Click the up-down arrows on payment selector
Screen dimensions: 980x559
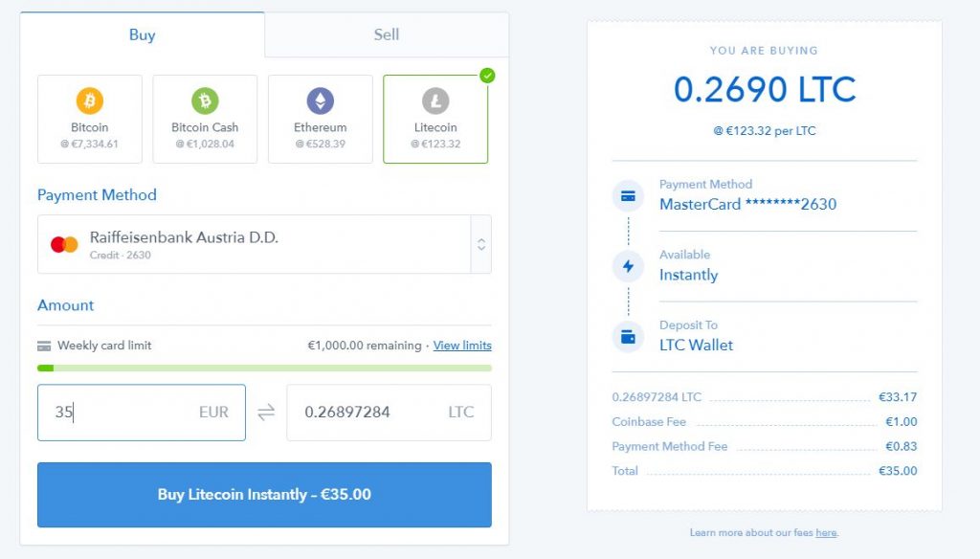(x=481, y=244)
